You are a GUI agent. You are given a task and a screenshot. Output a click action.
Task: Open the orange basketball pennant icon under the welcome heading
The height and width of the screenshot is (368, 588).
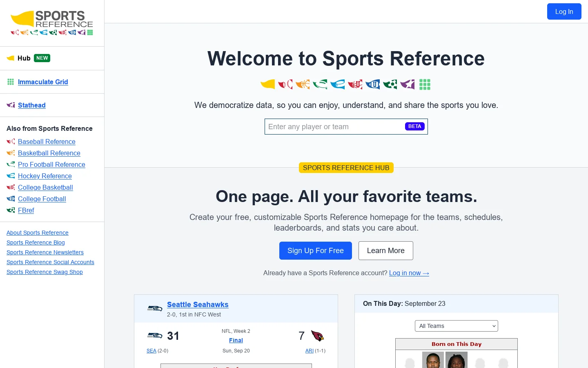(303, 84)
